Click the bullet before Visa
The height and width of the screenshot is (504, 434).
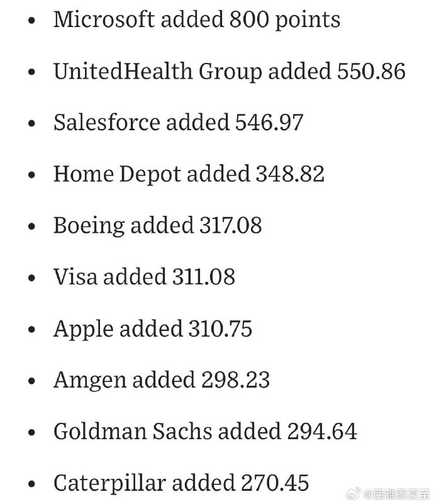pos(31,277)
